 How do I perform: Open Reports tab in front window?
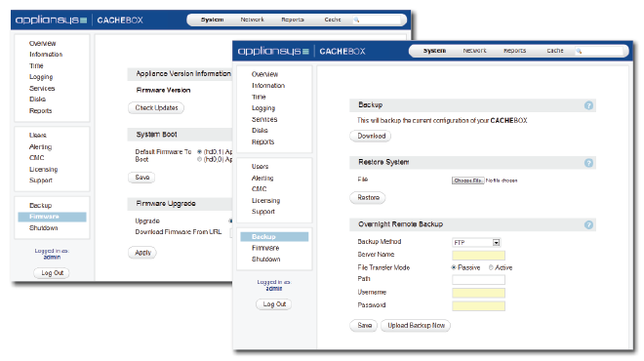point(514,51)
